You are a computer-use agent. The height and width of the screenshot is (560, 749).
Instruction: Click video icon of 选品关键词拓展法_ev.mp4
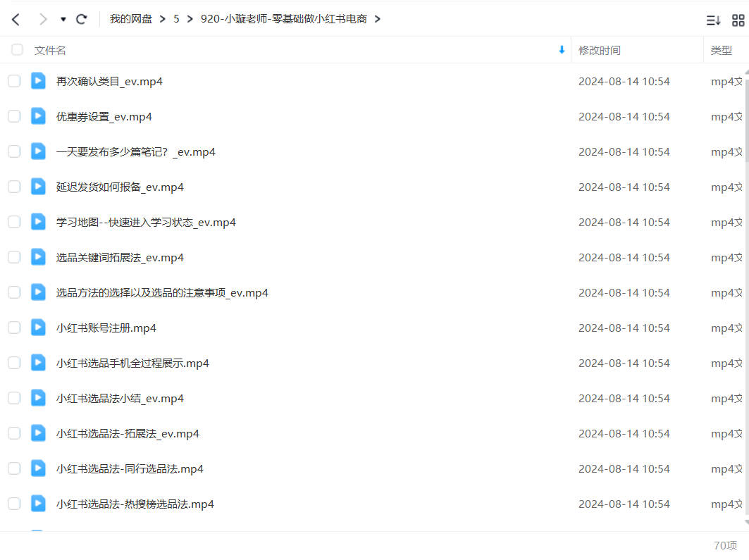[38, 257]
